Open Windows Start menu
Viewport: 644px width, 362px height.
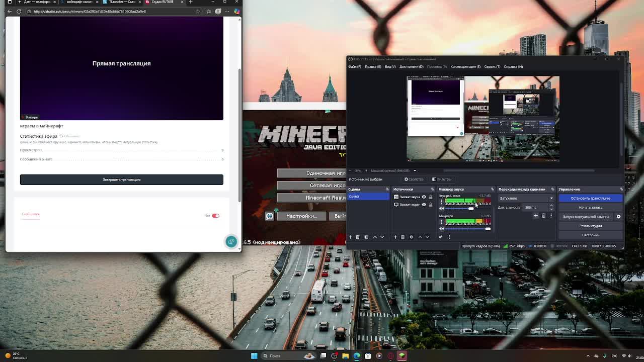pyautogui.click(x=254, y=356)
